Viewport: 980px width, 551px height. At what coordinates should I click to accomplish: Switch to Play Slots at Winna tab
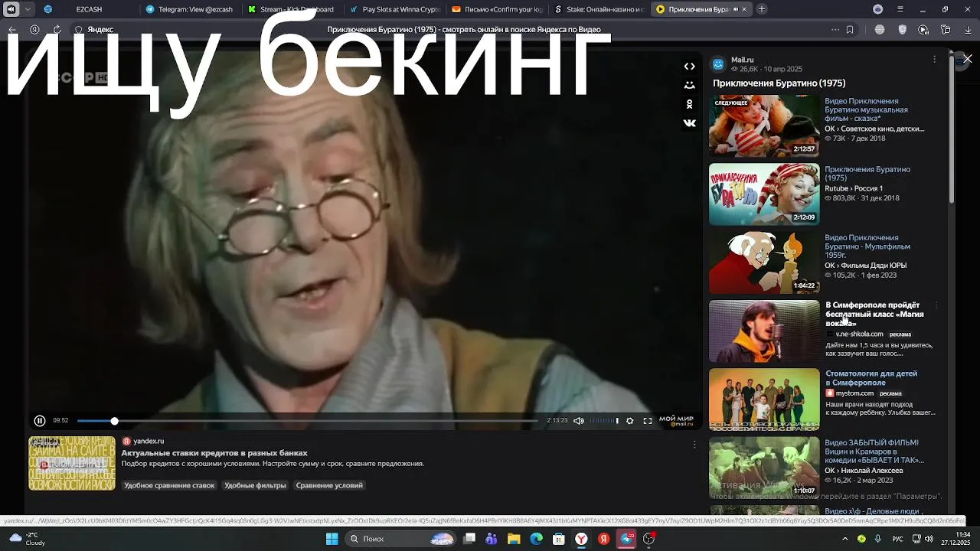tap(394, 9)
